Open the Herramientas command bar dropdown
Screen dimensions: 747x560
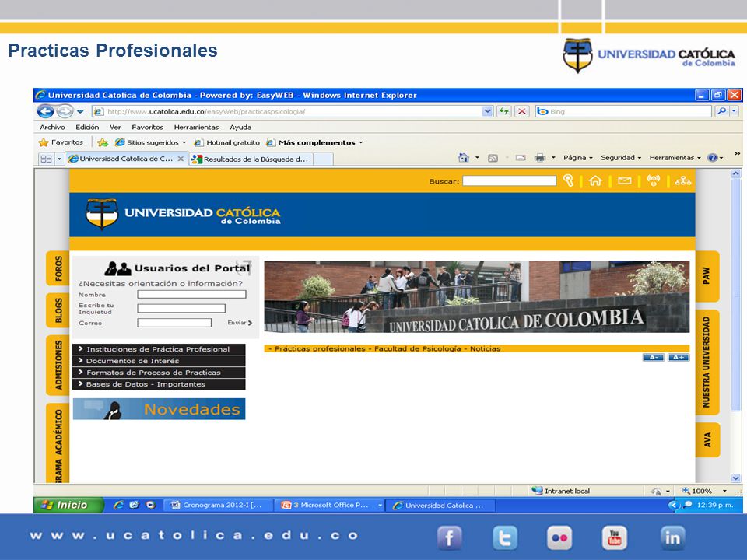[x=675, y=158]
